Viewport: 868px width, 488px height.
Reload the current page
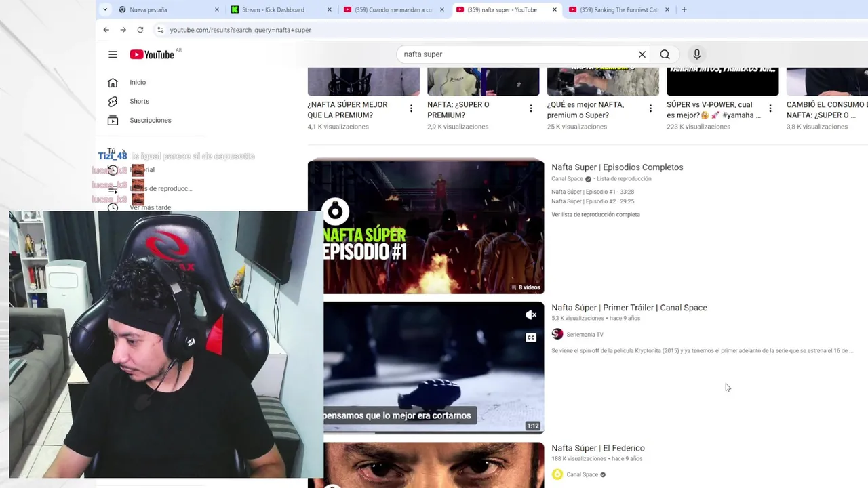[140, 30]
